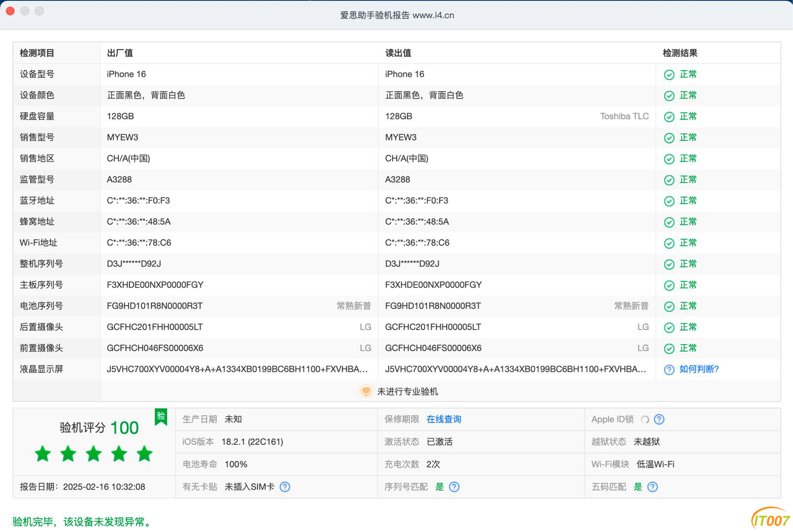Click help icon beside 未插入SIM卡
The image size is (793, 532).
click(x=285, y=487)
